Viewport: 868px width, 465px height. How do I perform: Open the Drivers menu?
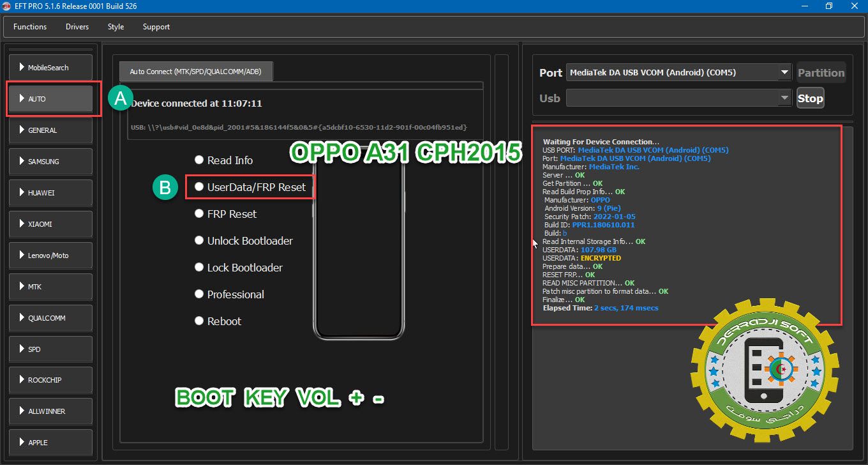(77, 27)
